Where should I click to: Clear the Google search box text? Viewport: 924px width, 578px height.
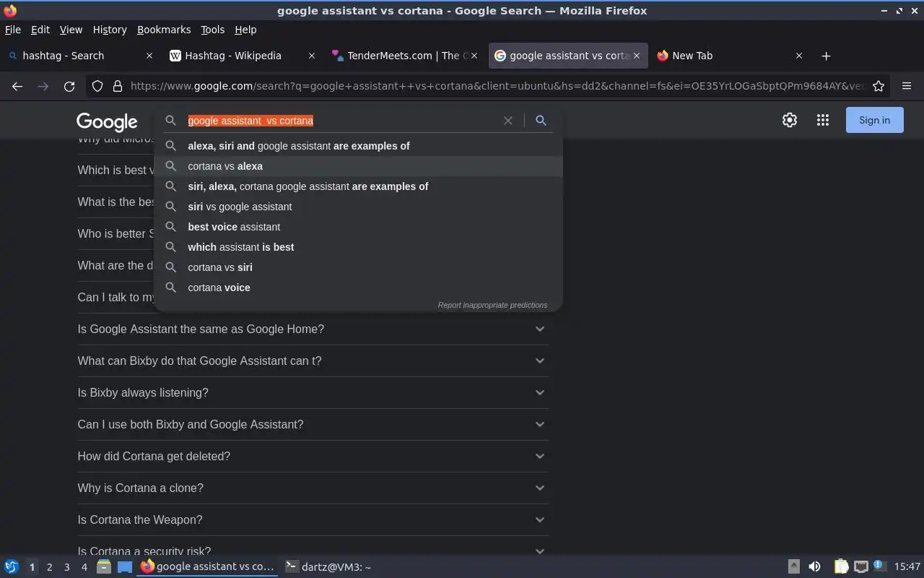point(508,121)
